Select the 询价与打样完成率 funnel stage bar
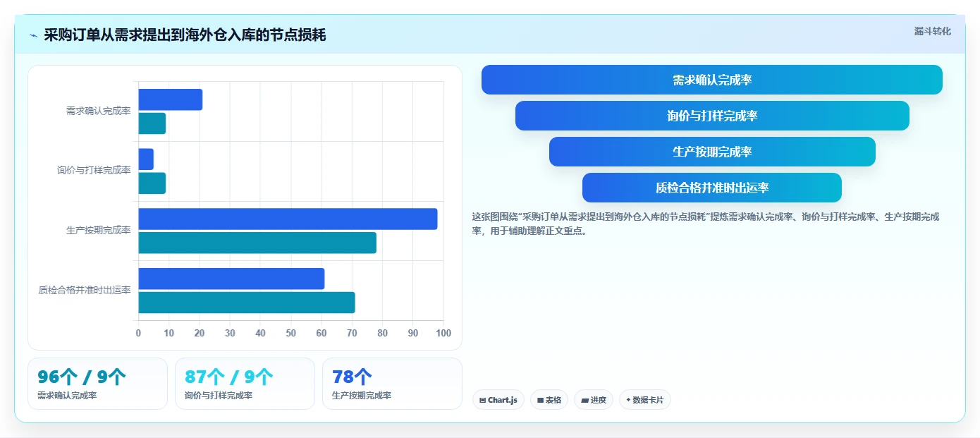Screen dimensions: 980x438 tap(712, 116)
